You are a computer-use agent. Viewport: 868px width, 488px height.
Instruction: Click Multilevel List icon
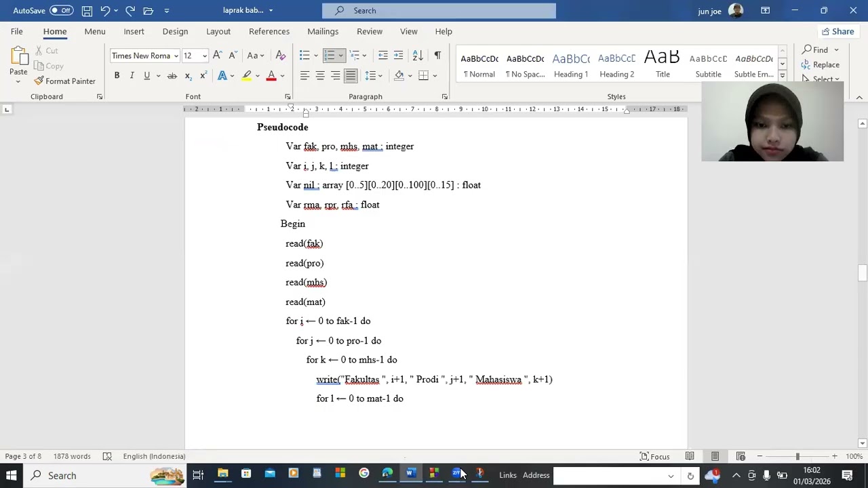354,56
